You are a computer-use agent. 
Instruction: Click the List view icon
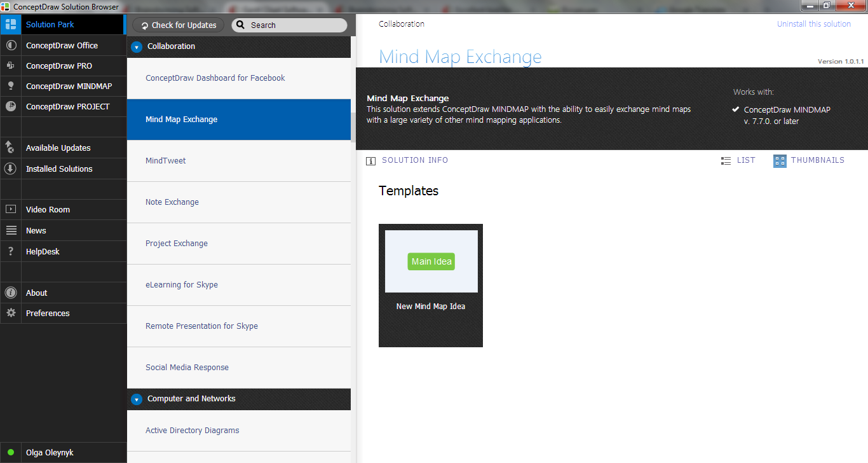point(726,161)
